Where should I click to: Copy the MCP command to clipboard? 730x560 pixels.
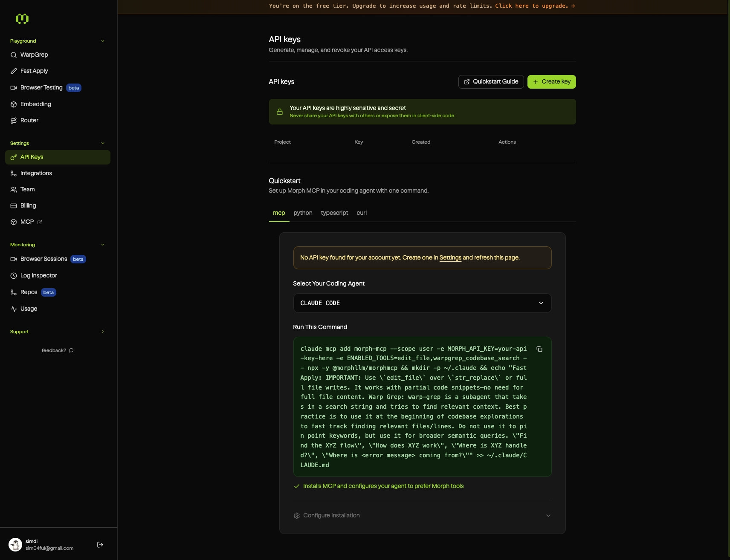pos(539,349)
